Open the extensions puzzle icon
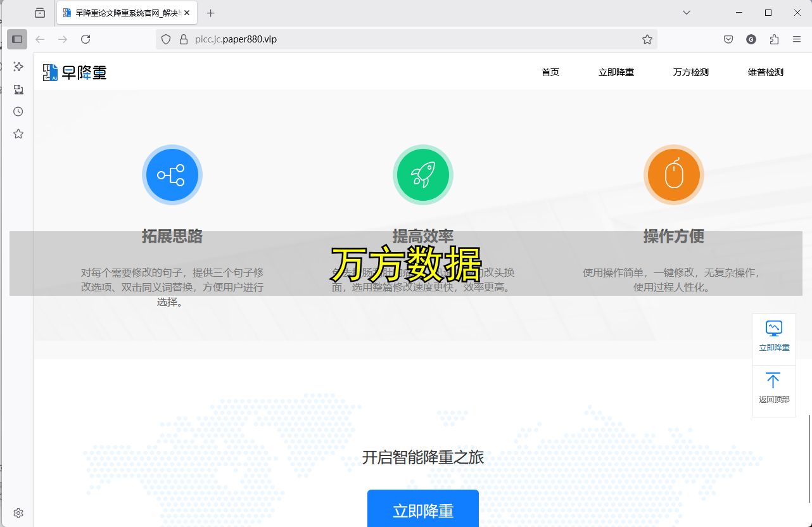This screenshot has height=527, width=812. 774,39
